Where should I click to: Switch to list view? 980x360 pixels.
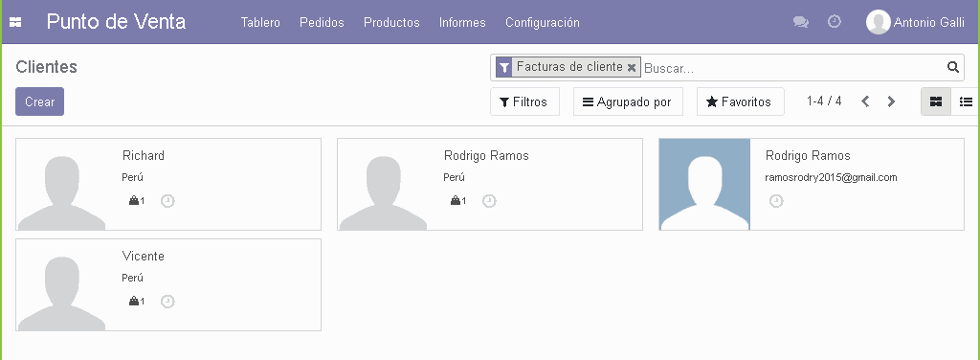click(966, 101)
